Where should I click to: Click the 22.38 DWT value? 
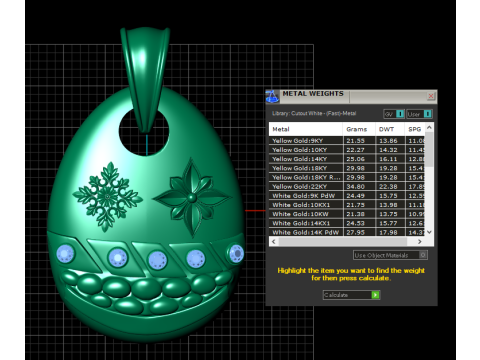click(388, 187)
